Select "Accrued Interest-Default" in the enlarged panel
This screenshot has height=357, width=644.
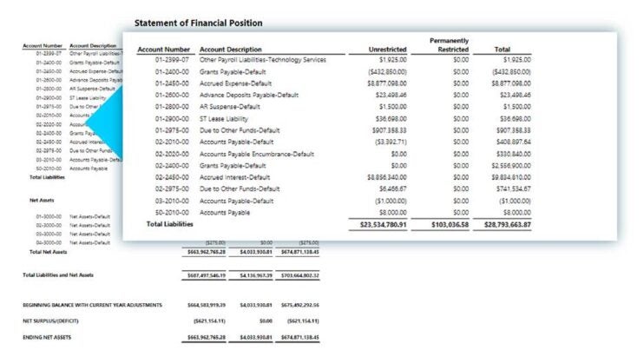pos(234,177)
